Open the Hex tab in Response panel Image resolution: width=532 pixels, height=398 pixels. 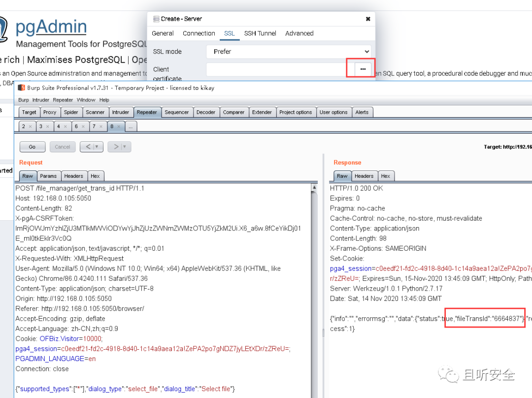tap(386, 176)
